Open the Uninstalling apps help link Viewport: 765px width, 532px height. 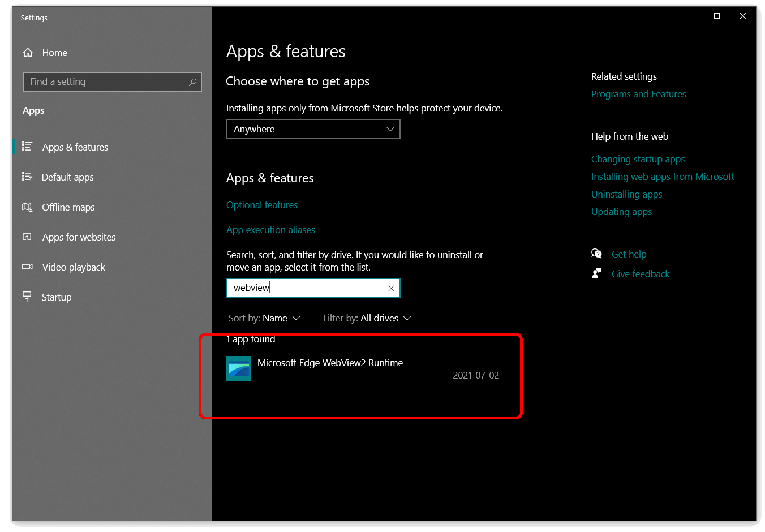point(626,194)
